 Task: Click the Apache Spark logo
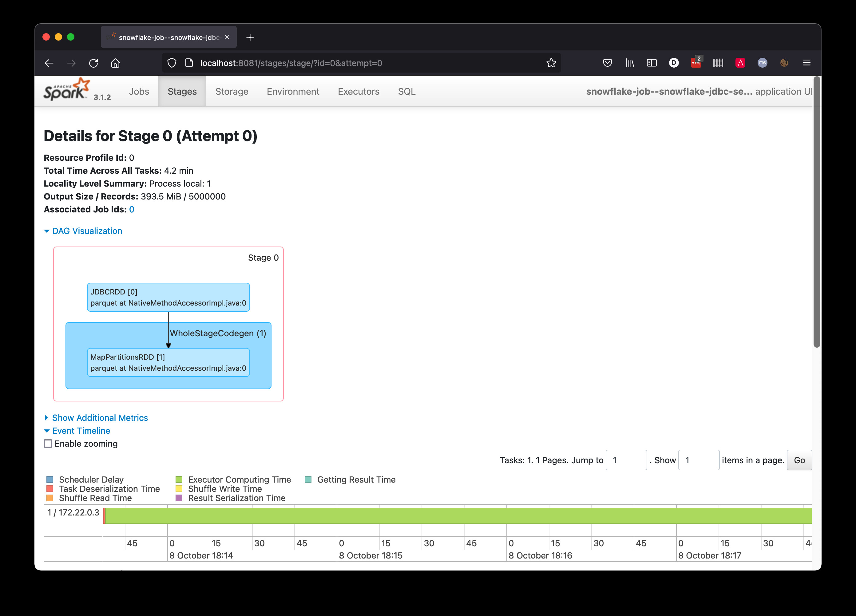(67, 89)
